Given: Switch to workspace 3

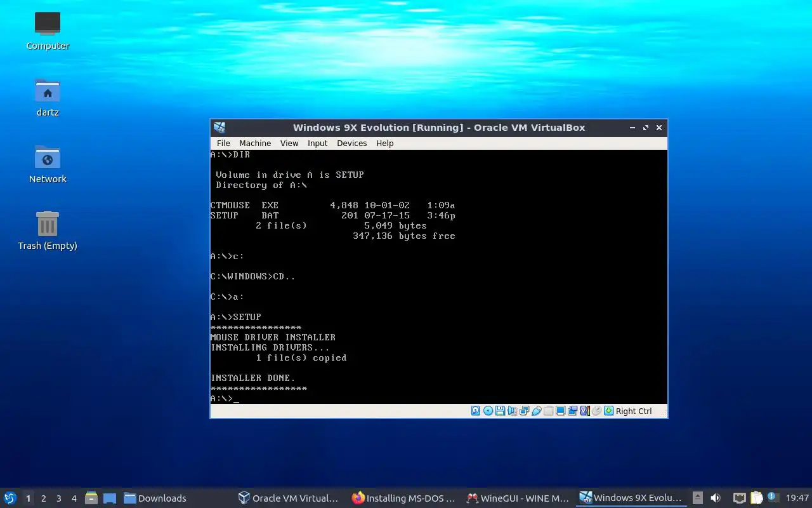Looking at the screenshot, I should [58, 498].
